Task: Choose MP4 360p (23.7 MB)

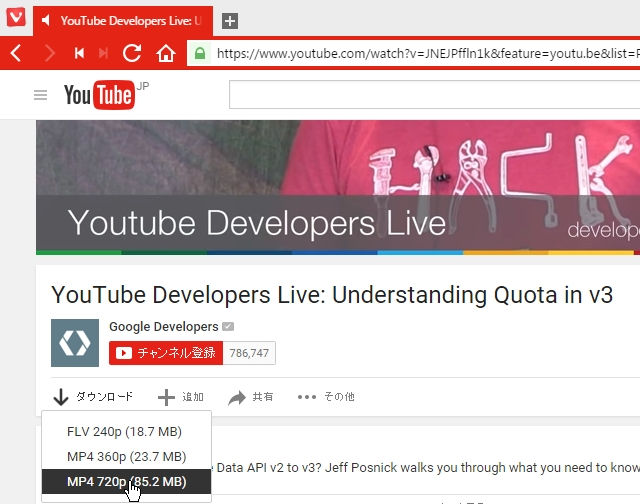Action: (127, 456)
